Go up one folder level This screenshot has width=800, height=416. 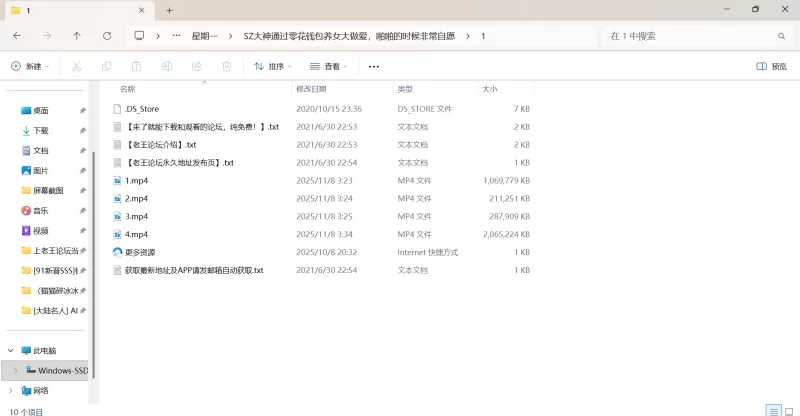click(77, 35)
